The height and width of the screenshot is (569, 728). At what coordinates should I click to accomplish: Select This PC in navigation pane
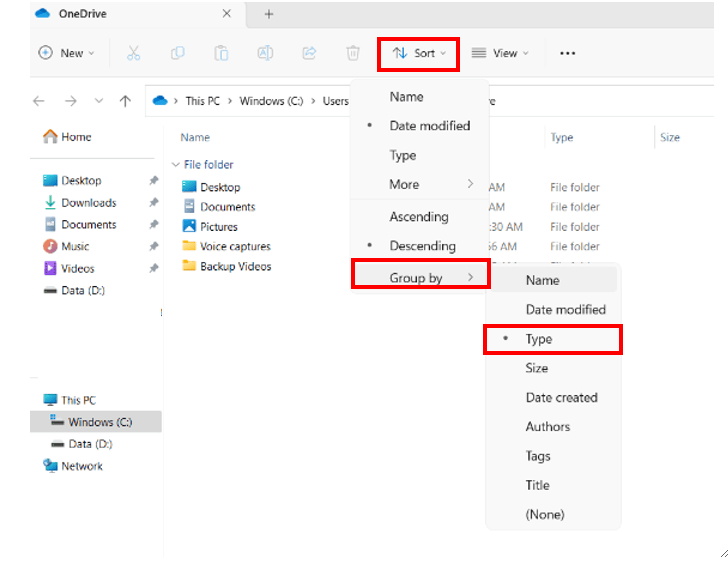(x=70, y=400)
